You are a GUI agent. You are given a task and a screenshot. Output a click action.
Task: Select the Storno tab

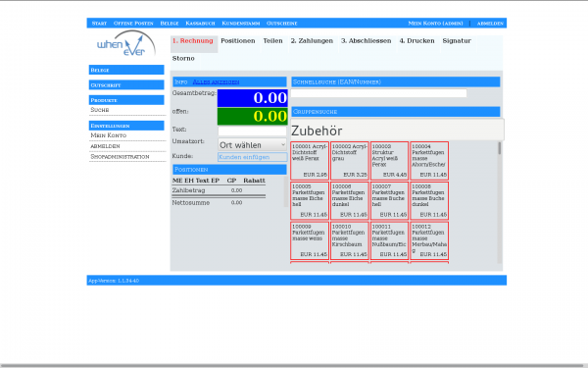183,59
